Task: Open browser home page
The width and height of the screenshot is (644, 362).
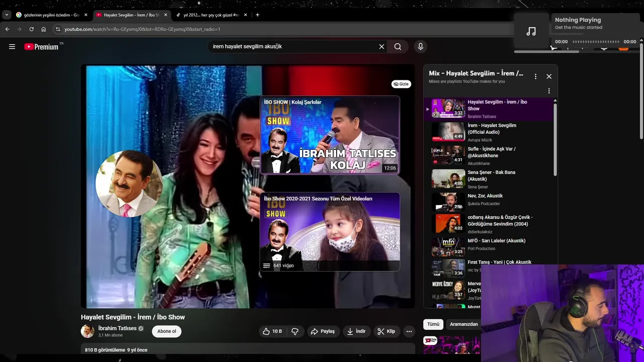Action: (43, 29)
